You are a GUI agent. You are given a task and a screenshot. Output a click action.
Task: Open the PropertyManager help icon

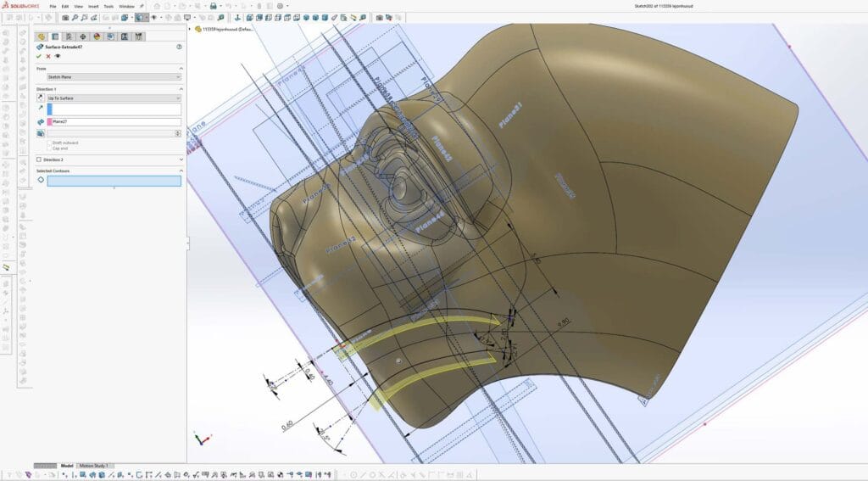point(179,47)
